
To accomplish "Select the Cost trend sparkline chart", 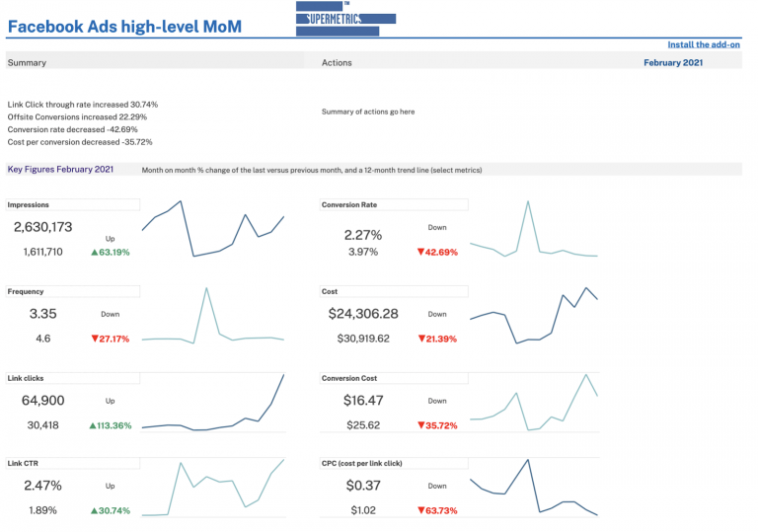I will (x=534, y=316).
